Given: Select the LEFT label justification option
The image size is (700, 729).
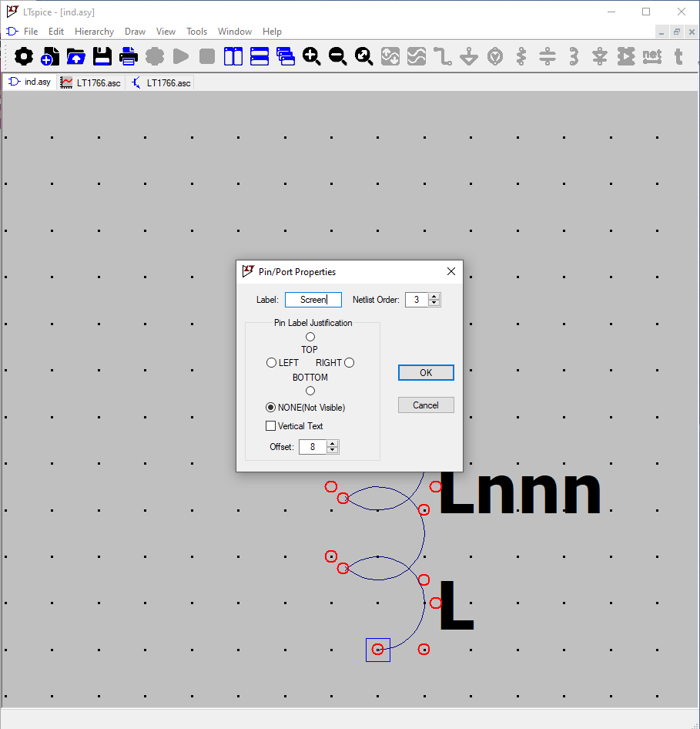Looking at the screenshot, I should click(x=271, y=363).
